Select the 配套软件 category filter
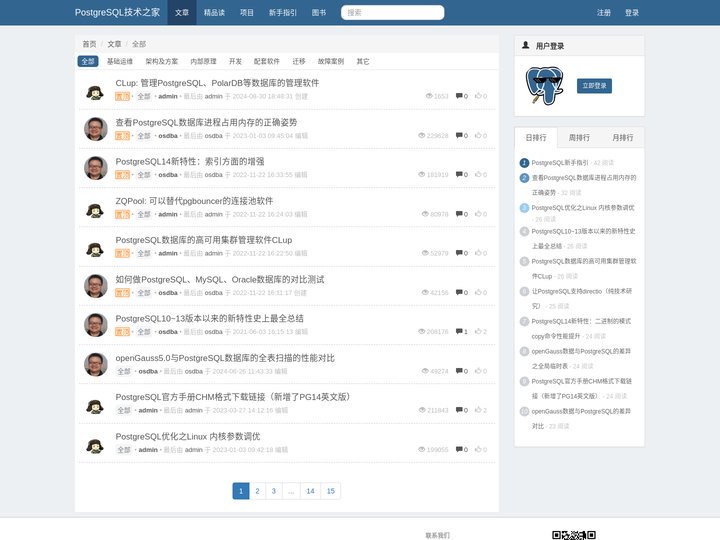 click(267, 61)
